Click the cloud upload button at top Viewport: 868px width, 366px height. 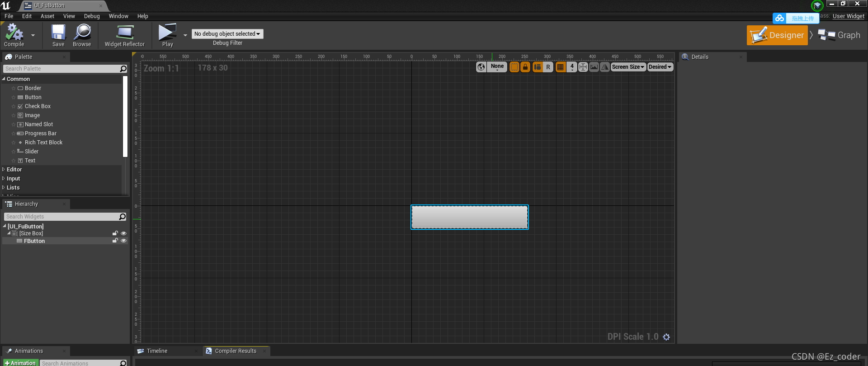coord(796,18)
